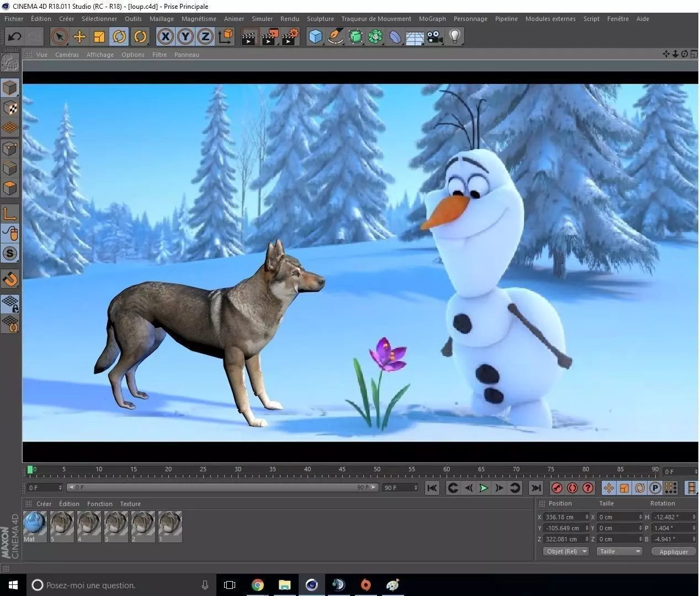Click the timeline preview range slider bar

coord(222,487)
